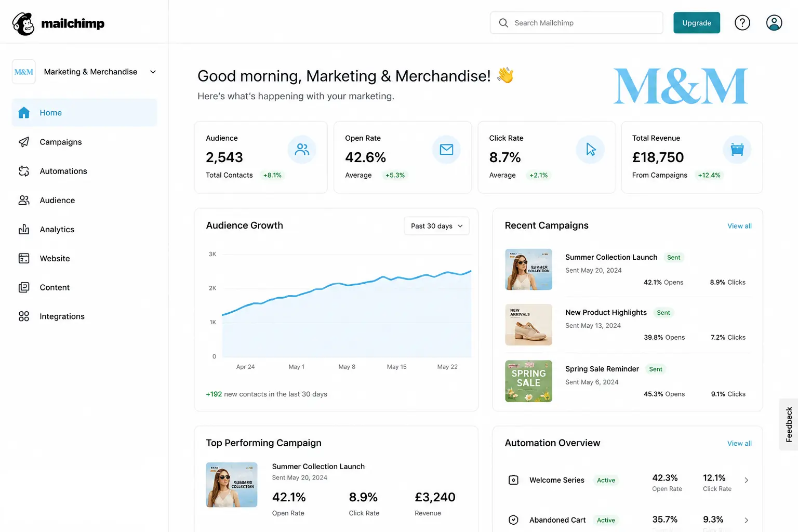Viewport: 798px width, 532px height.
Task: Click the Click Rate cursor icon
Action: [590, 150]
